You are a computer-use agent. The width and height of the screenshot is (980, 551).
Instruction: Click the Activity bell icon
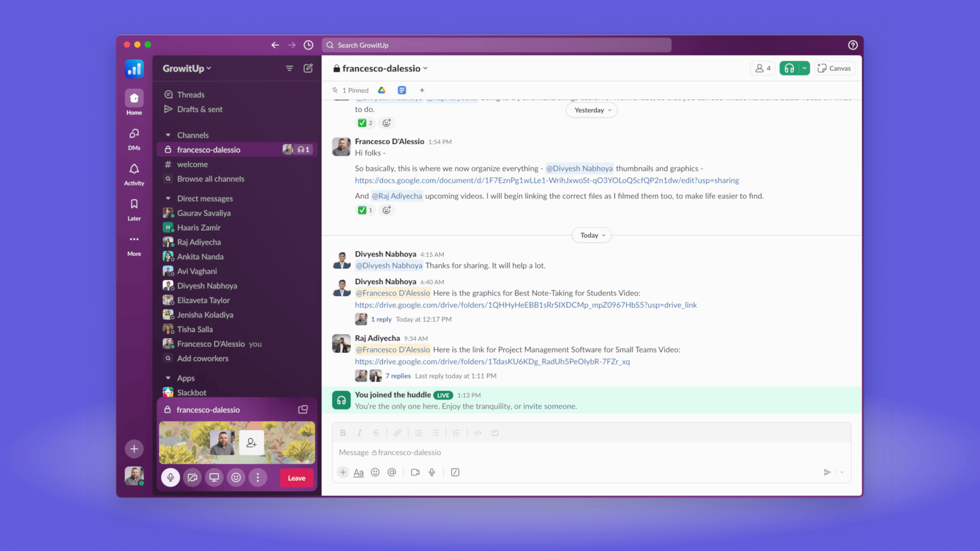[x=134, y=169]
